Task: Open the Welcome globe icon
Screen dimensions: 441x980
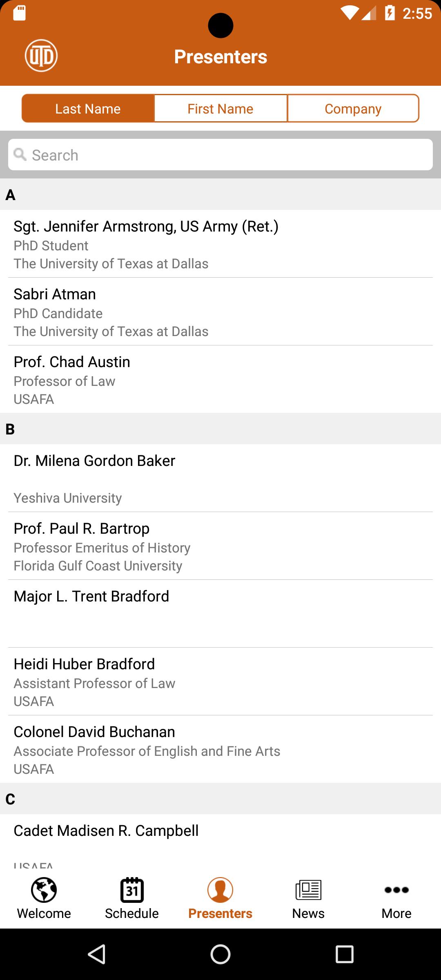Action: (x=44, y=890)
